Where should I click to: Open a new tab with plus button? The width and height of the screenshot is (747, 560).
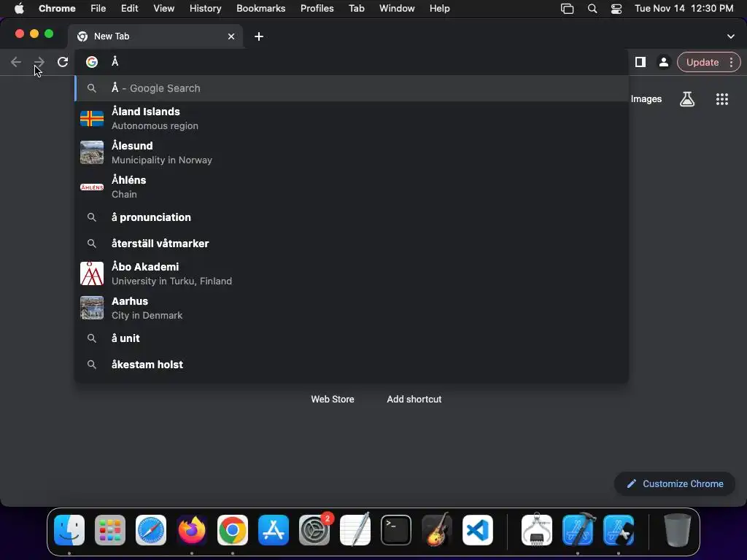tap(259, 36)
